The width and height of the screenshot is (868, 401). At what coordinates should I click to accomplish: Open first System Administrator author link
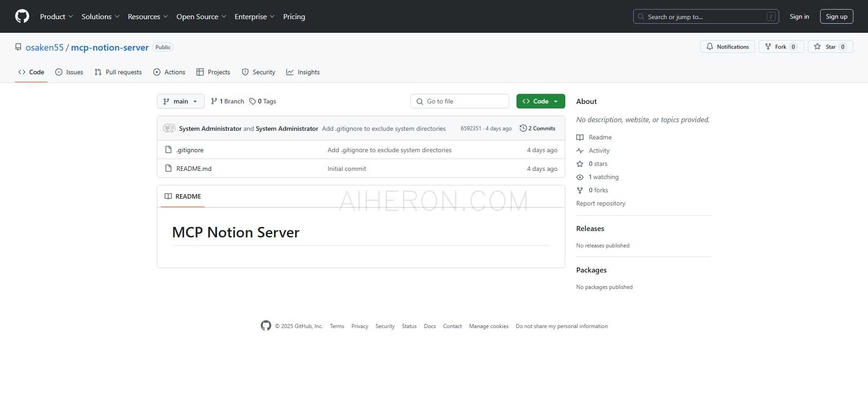pyautogui.click(x=210, y=129)
